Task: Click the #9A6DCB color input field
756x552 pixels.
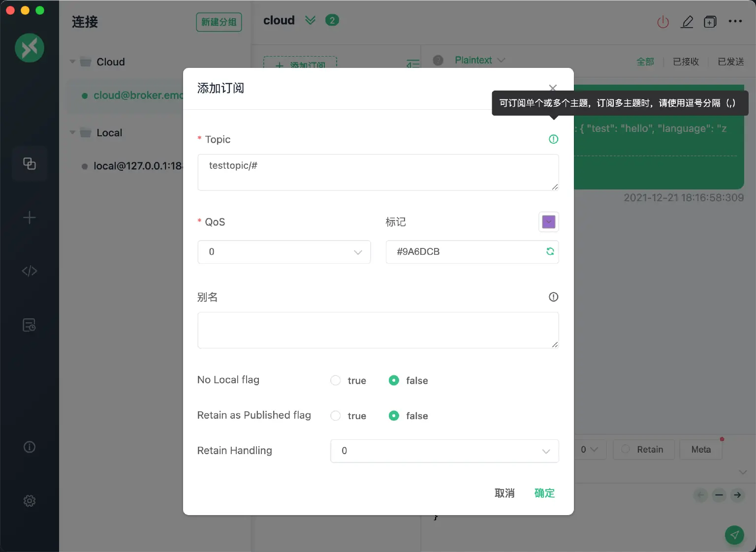Action: tap(472, 252)
